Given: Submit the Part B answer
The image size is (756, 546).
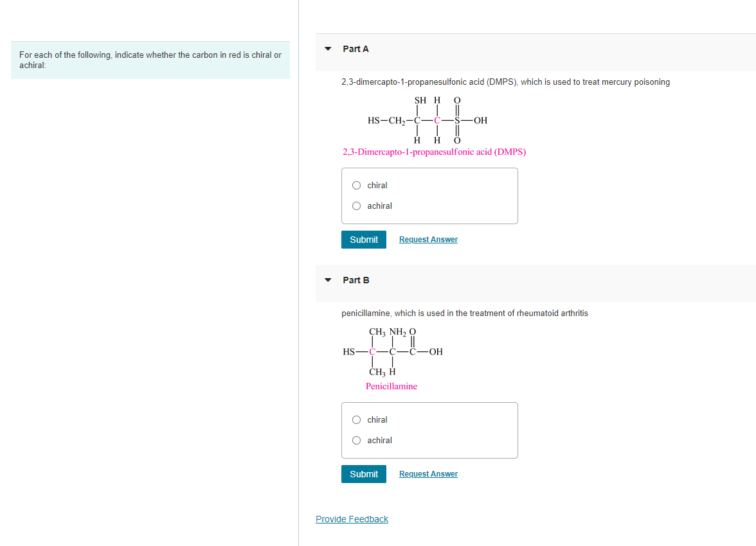Looking at the screenshot, I should (364, 473).
